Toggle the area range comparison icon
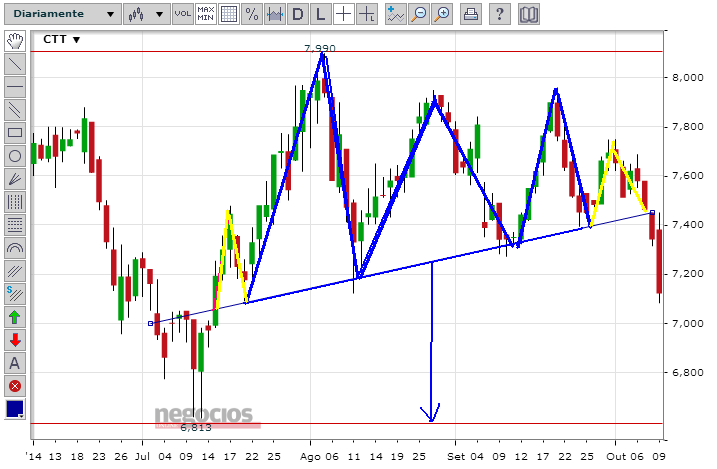The width and height of the screenshot is (717, 469). pyautogui.click(x=274, y=14)
